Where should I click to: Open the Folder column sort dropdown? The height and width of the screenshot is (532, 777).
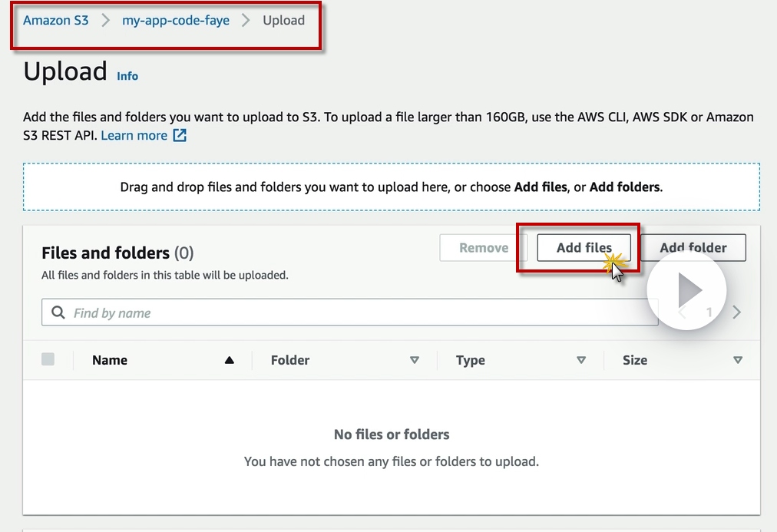415,360
